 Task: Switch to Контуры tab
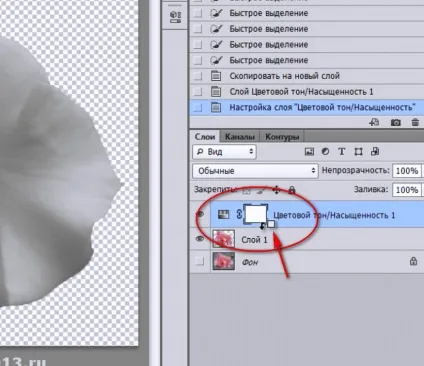(282, 137)
